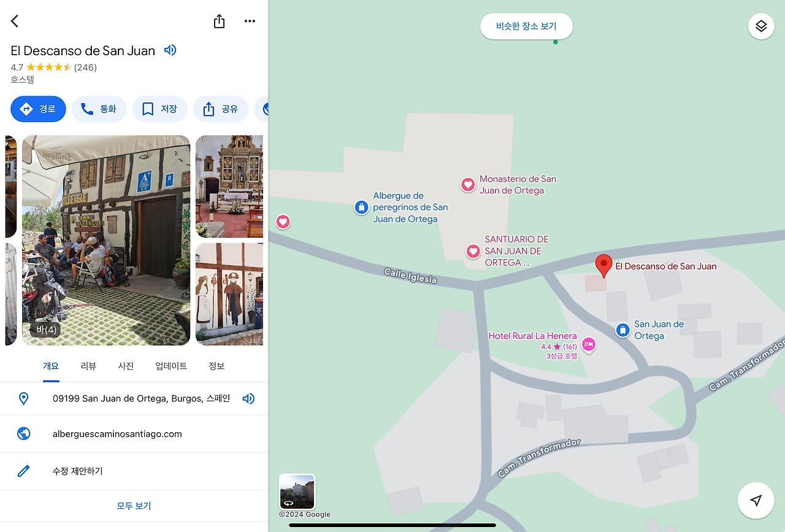Open the Street View thumbnail
Image resolution: width=785 pixels, height=532 pixels.
pyautogui.click(x=297, y=492)
